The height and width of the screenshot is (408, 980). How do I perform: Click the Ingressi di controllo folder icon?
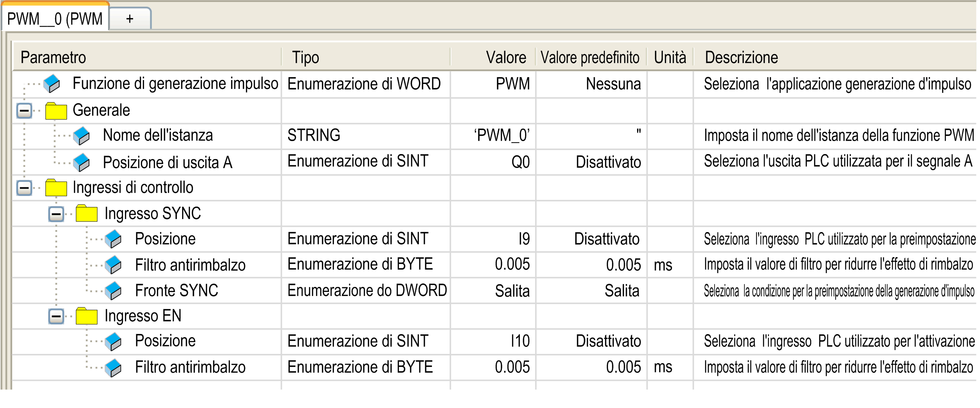point(56,188)
